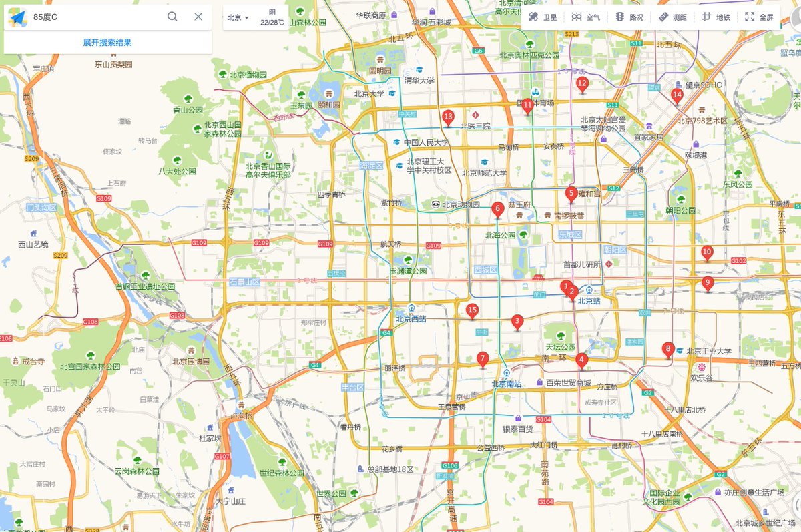Click red map marker number 12
801x532 pixels.
click(582, 85)
